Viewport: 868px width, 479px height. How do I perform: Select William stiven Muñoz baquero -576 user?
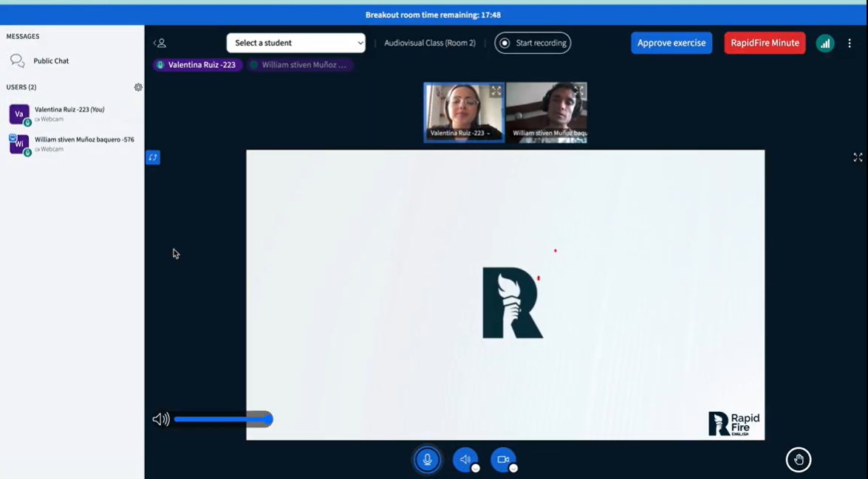(x=72, y=144)
